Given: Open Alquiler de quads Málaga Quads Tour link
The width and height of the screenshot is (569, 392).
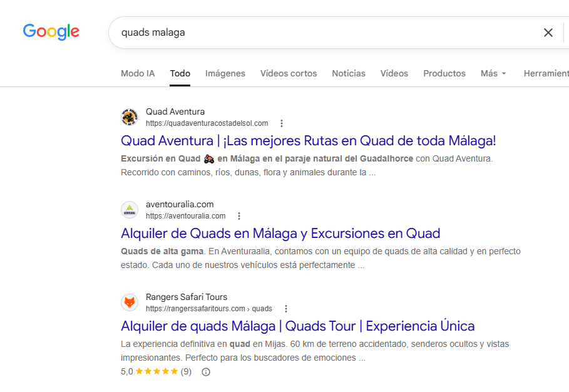Looking at the screenshot, I should coord(297,326).
